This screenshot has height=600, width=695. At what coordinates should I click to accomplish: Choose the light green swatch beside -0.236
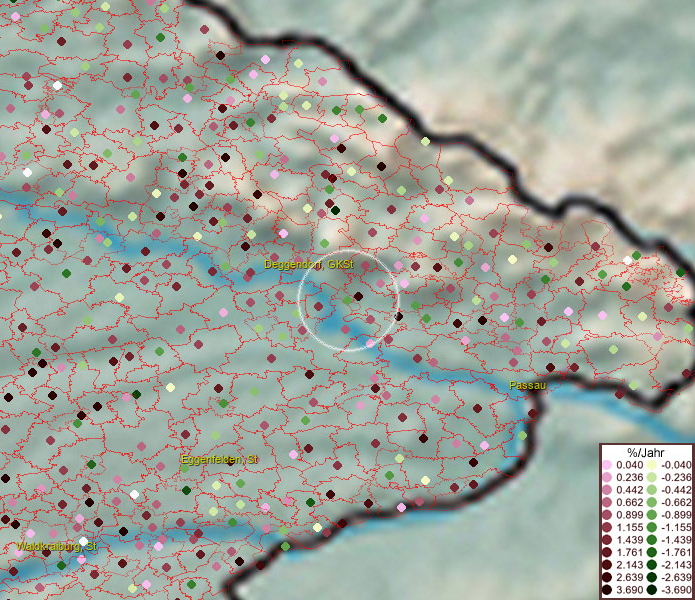tap(652, 477)
